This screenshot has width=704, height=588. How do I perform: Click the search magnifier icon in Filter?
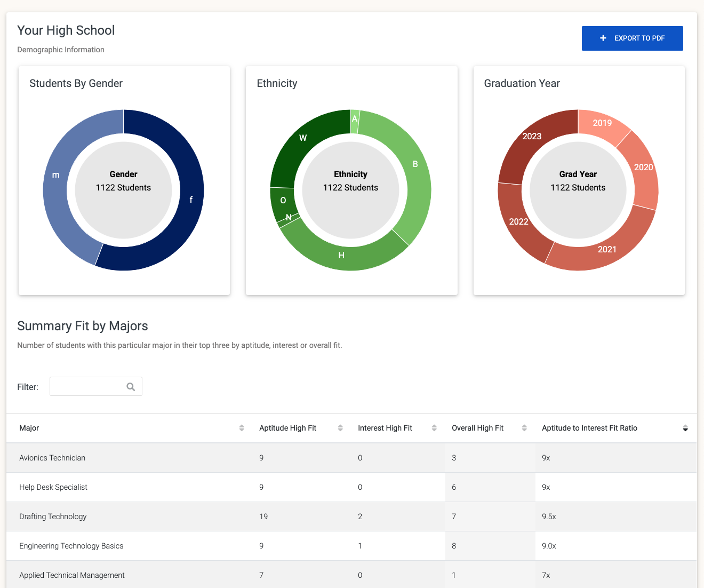click(x=131, y=387)
